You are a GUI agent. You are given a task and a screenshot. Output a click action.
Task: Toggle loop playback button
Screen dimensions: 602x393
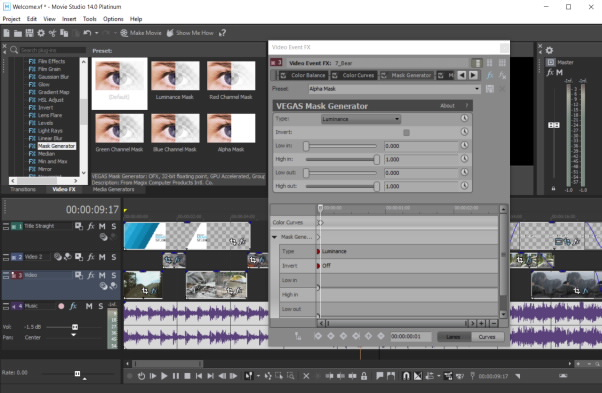[x=141, y=376]
